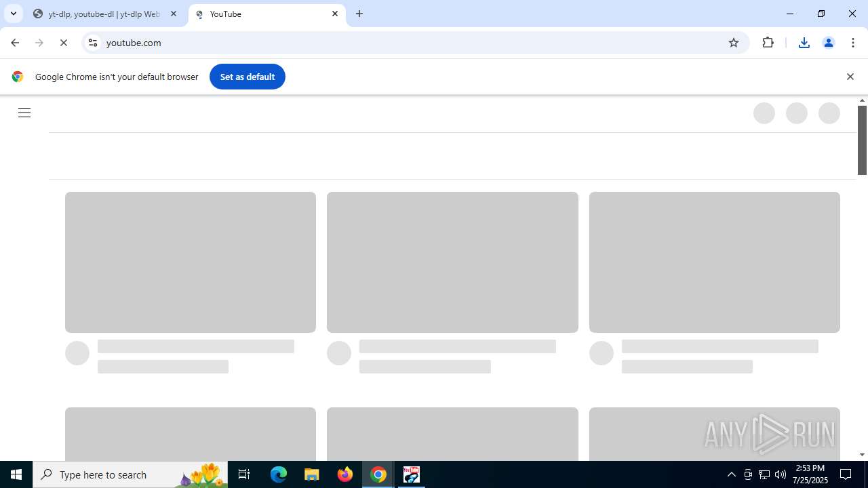Launch Firefox from the taskbar
The height and width of the screenshot is (488, 868).
(345, 474)
